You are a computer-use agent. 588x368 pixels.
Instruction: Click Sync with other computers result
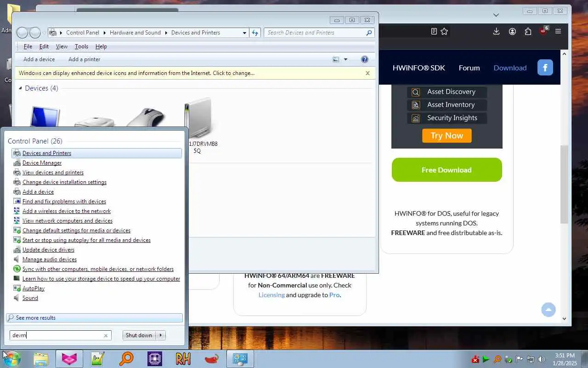(x=98, y=269)
